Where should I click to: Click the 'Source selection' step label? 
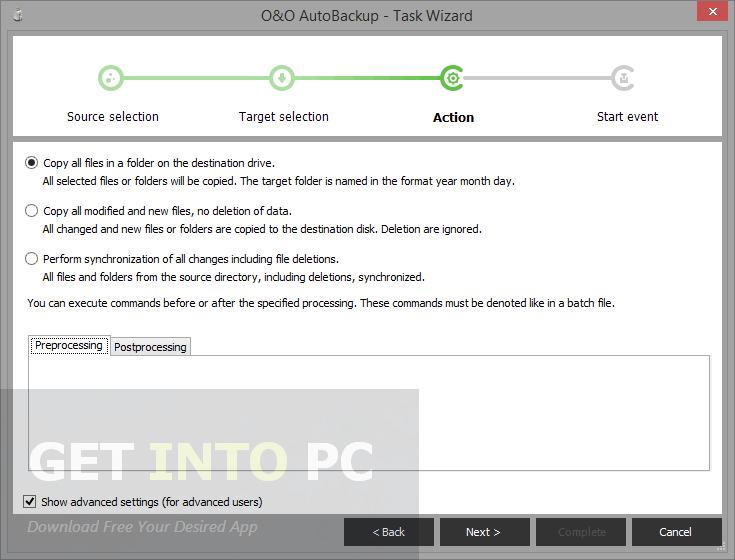point(112,117)
